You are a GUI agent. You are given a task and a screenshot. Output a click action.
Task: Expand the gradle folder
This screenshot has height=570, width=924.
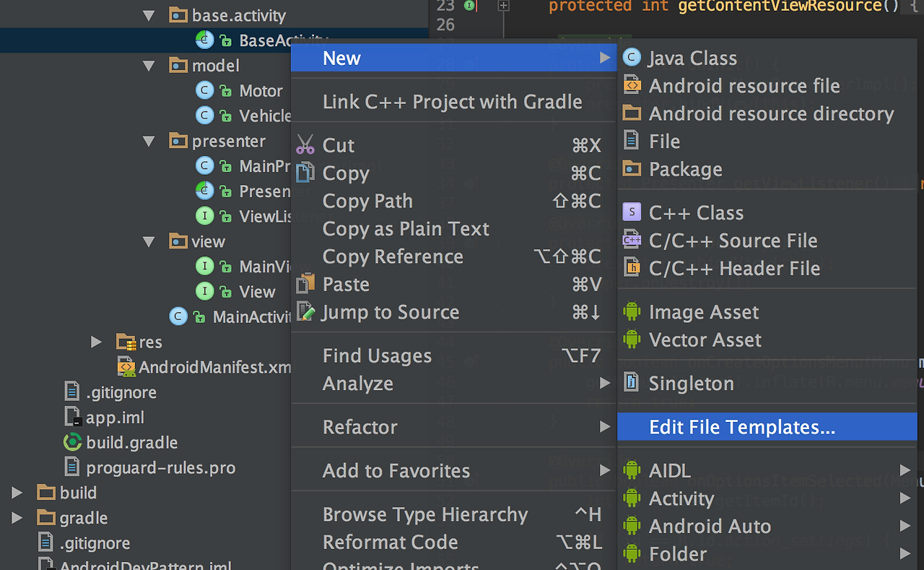point(17,518)
